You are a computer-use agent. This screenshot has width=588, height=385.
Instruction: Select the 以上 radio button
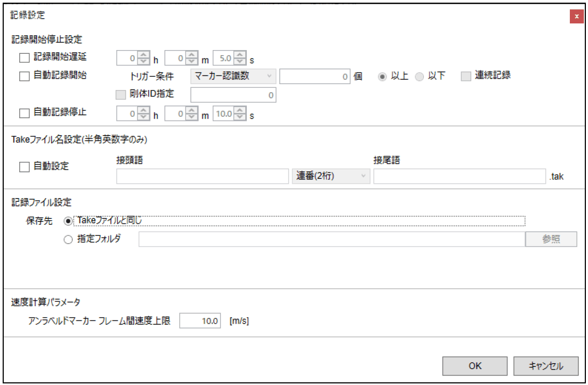coord(382,76)
